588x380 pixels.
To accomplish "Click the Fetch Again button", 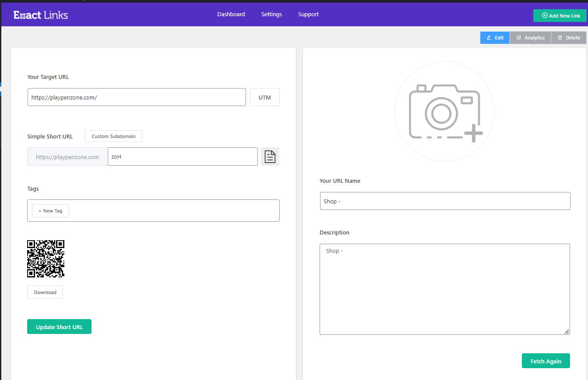I will (x=546, y=361).
